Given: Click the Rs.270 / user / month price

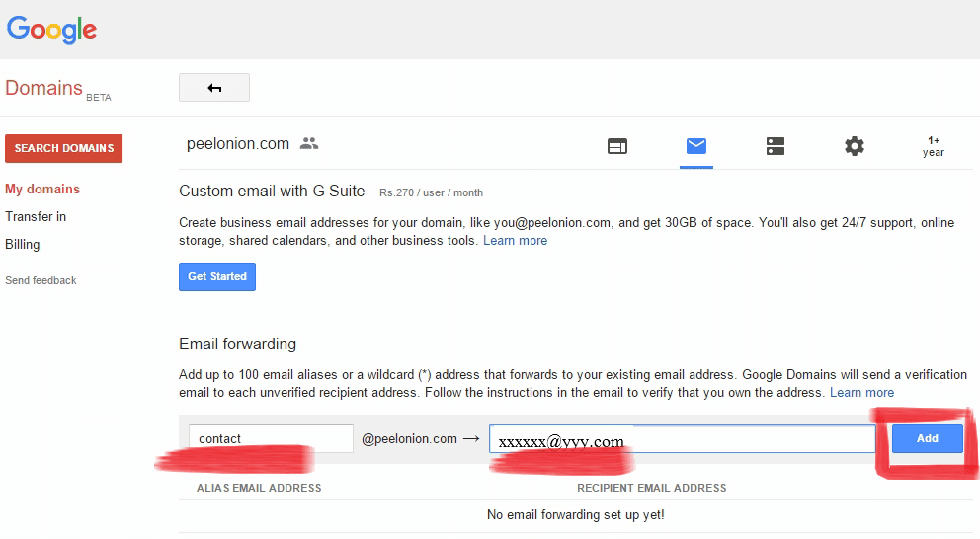Looking at the screenshot, I should tap(432, 192).
